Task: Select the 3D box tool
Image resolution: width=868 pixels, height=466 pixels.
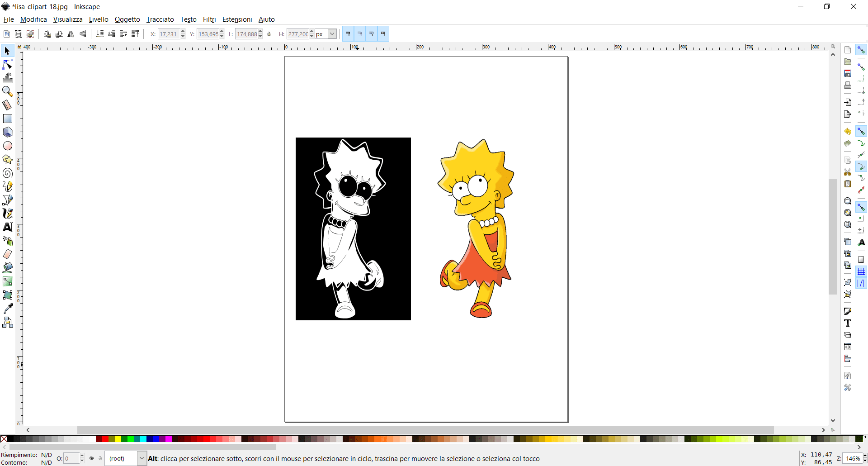Action: (7, 132)
